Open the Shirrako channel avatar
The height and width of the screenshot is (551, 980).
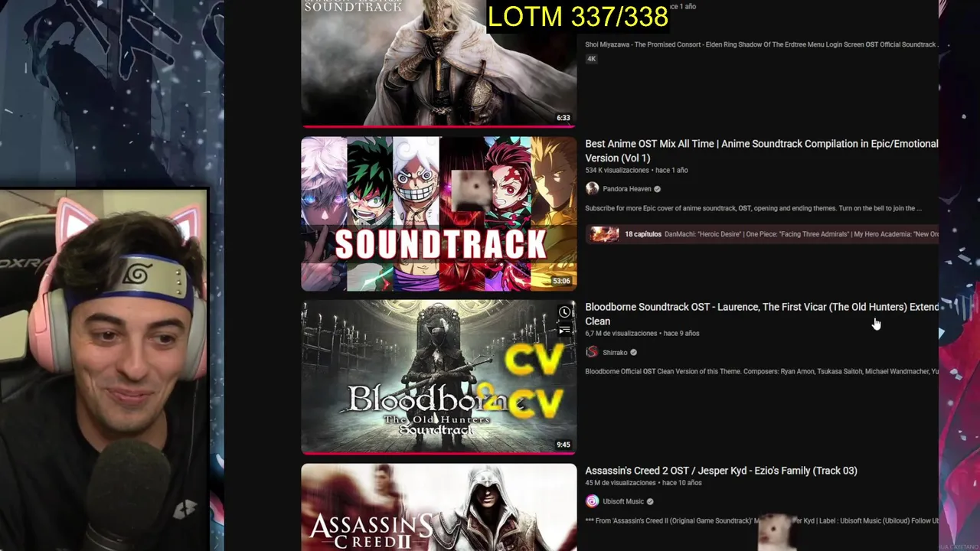pos(592,352)
